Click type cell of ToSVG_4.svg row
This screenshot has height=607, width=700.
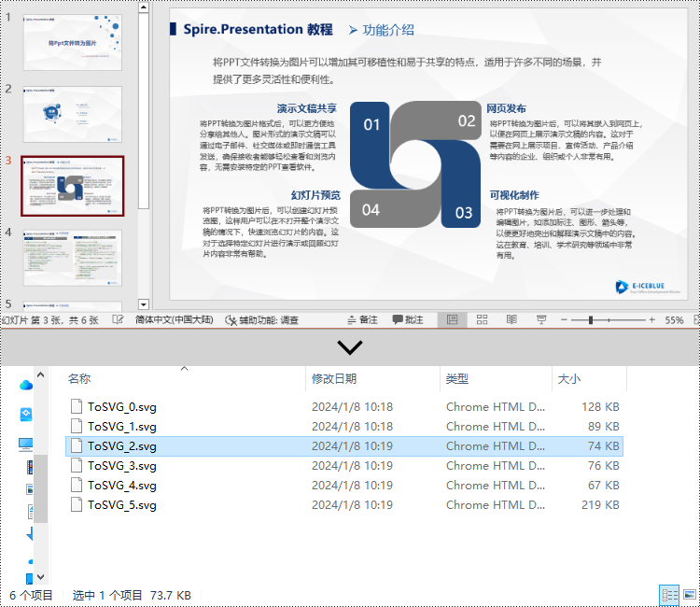pos(496,486)
